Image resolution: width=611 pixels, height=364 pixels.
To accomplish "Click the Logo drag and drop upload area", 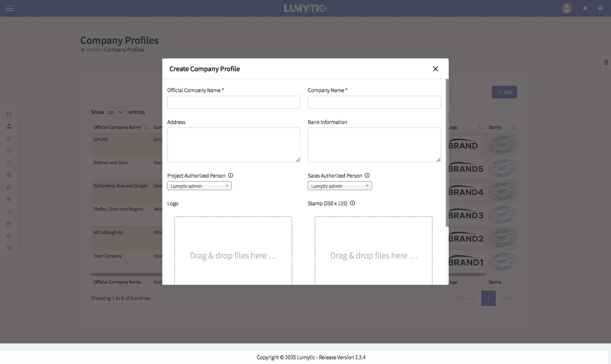I will 233,250.
